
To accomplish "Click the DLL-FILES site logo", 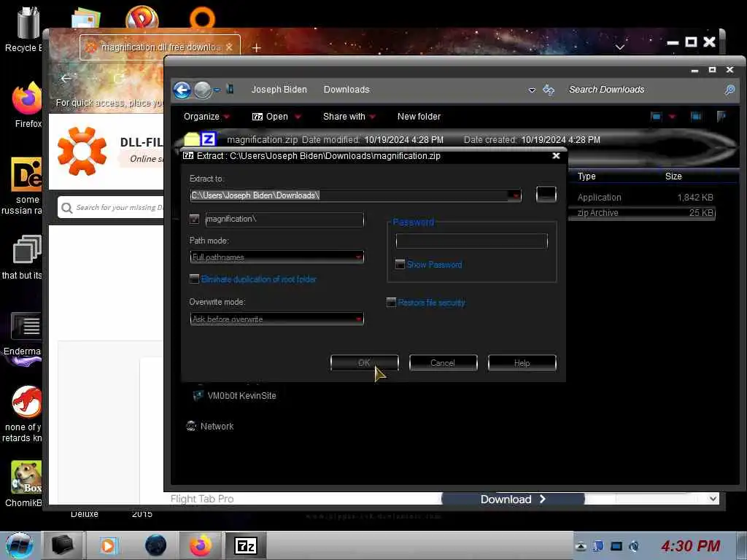I will pos(82,151).
